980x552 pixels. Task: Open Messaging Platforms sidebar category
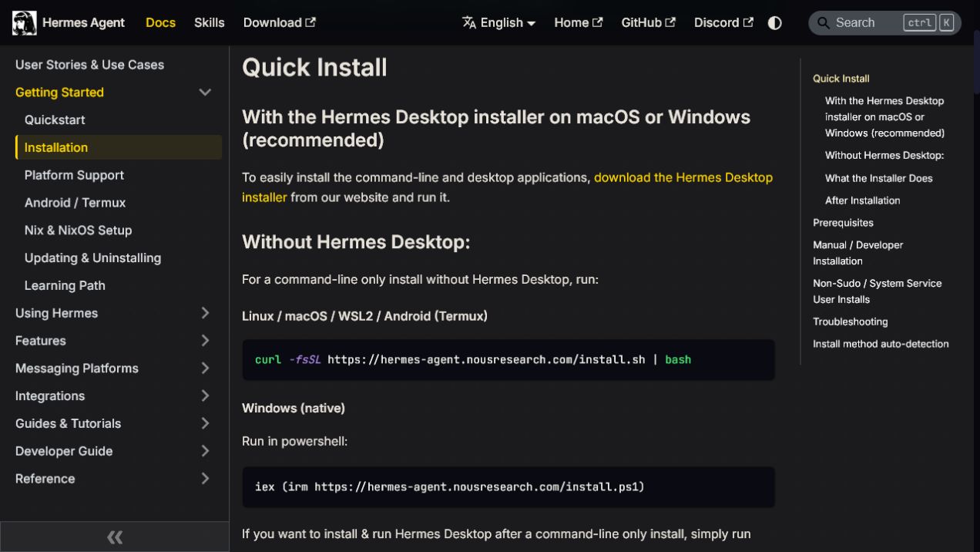(77, 369)
